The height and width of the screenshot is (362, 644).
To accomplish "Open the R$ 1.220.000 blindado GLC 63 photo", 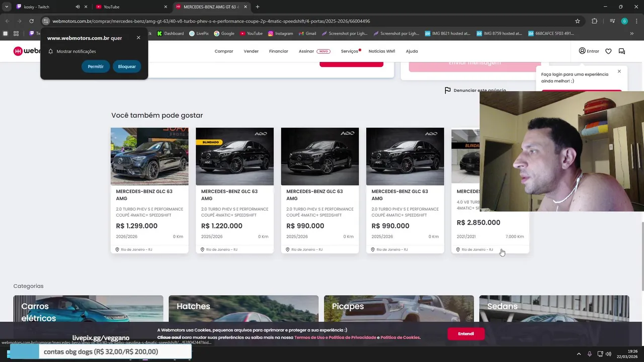I will pyautogui.click(x=234, y=156).
